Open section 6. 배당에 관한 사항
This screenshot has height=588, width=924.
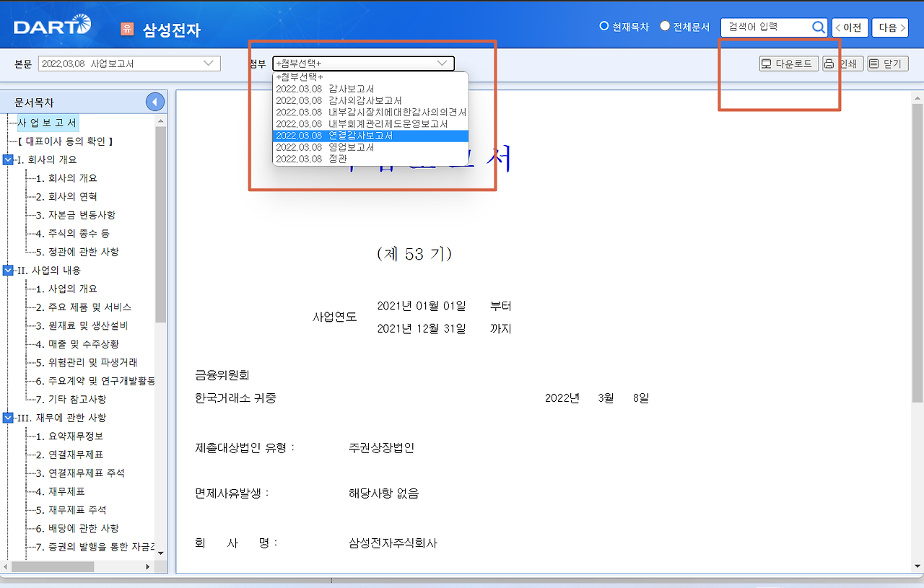point(77,529)
